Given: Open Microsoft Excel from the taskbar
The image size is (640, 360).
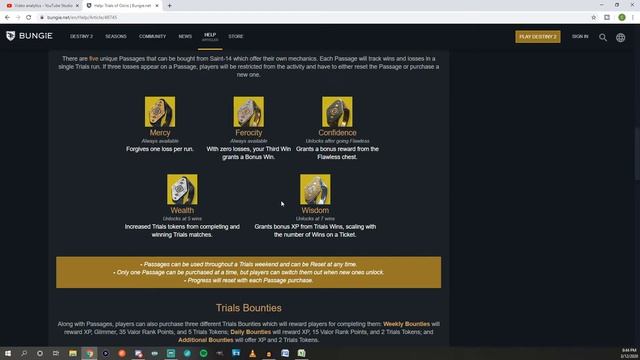Looking at the screenshot, I should pos(301,353).
